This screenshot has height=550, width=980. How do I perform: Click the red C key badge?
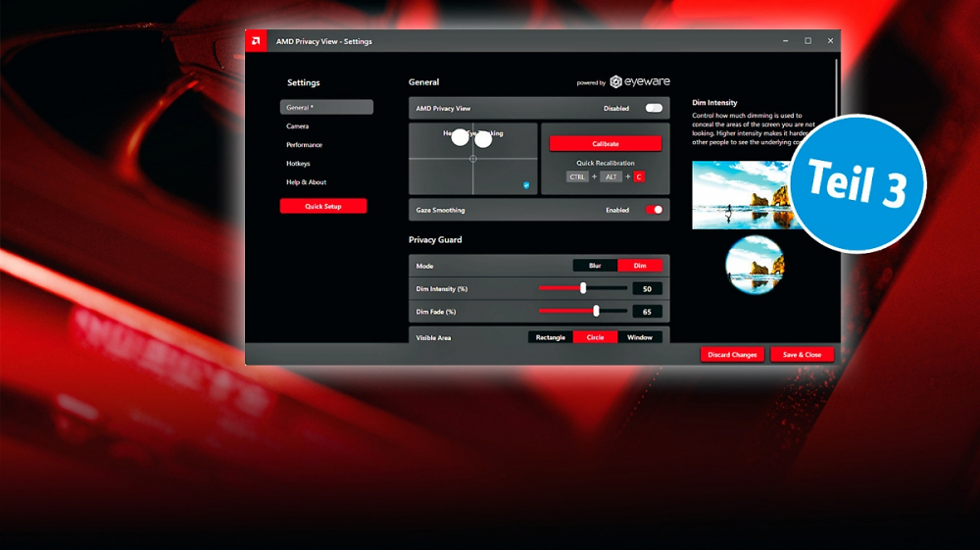[639, 176]
